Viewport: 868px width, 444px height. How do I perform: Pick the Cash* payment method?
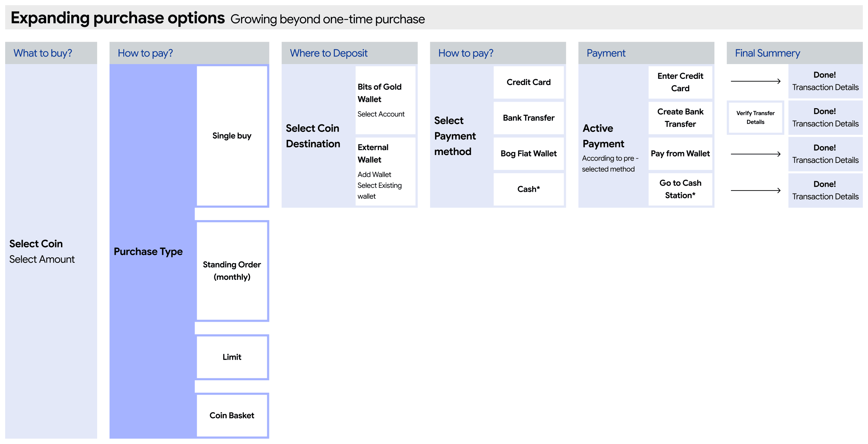(x=529, y=189)
